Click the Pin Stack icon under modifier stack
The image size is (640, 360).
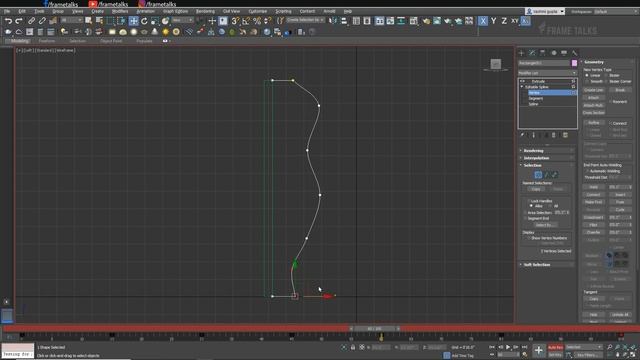(x=522, y=135)
